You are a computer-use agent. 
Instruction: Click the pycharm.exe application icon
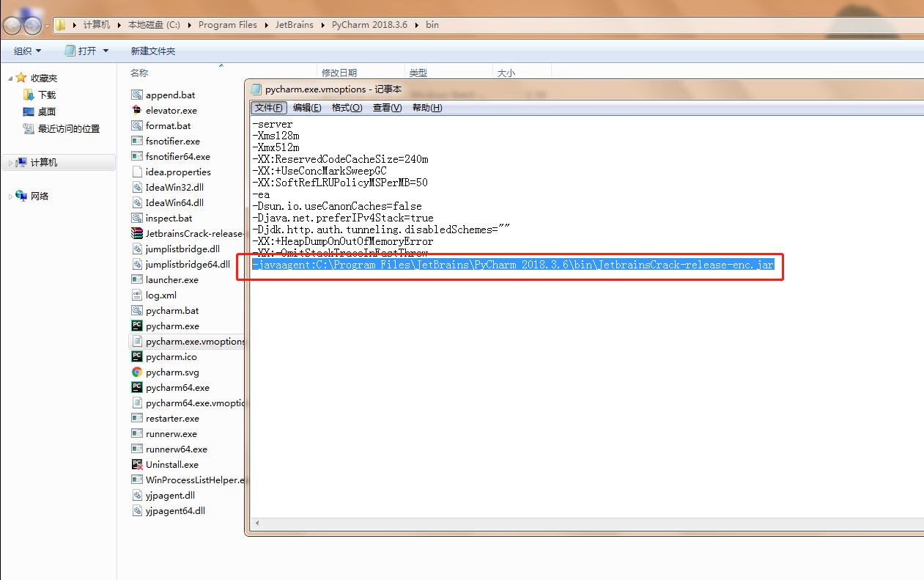click(137, 326)
